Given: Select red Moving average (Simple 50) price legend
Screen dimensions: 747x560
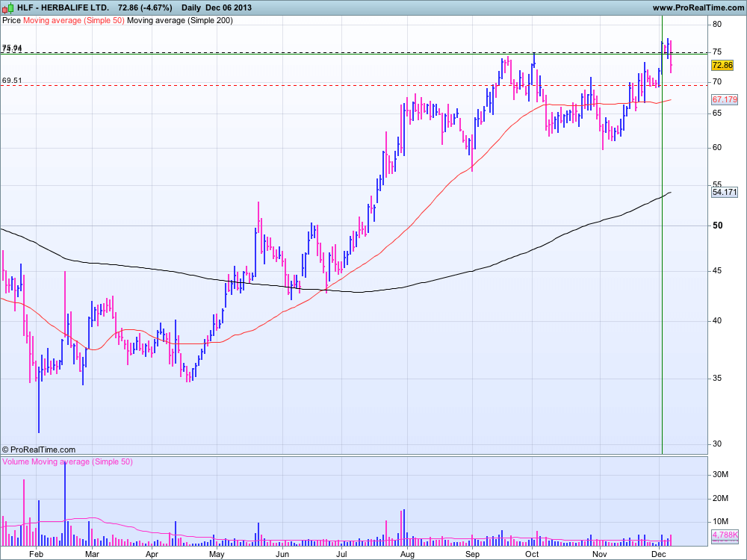Looking at the screenshot, I should tap(74, 20).
